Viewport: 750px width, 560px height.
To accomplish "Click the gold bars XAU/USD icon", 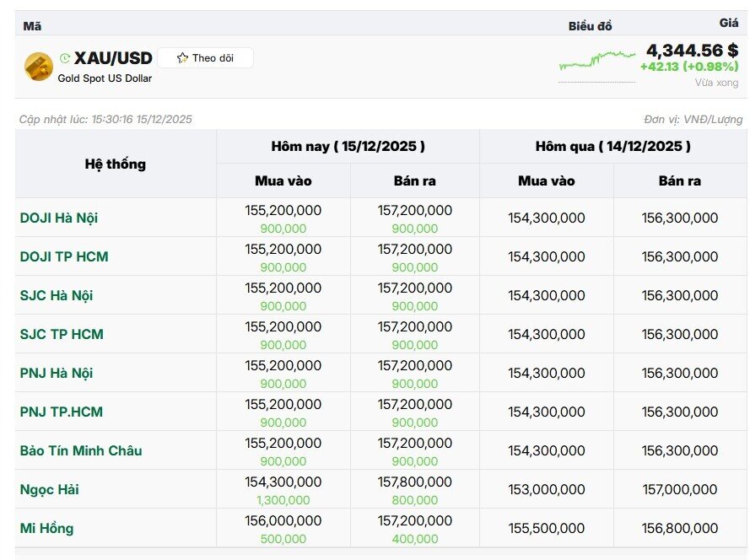I will (39, 66).
